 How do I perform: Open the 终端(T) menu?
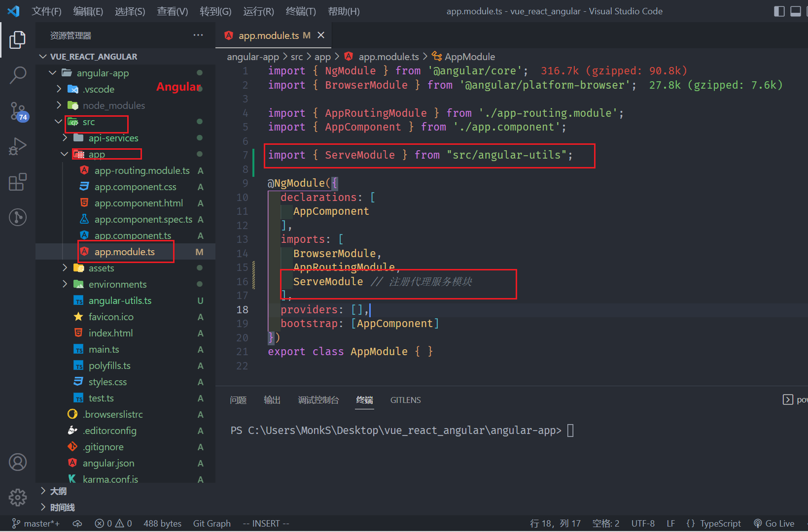[301, 11]
